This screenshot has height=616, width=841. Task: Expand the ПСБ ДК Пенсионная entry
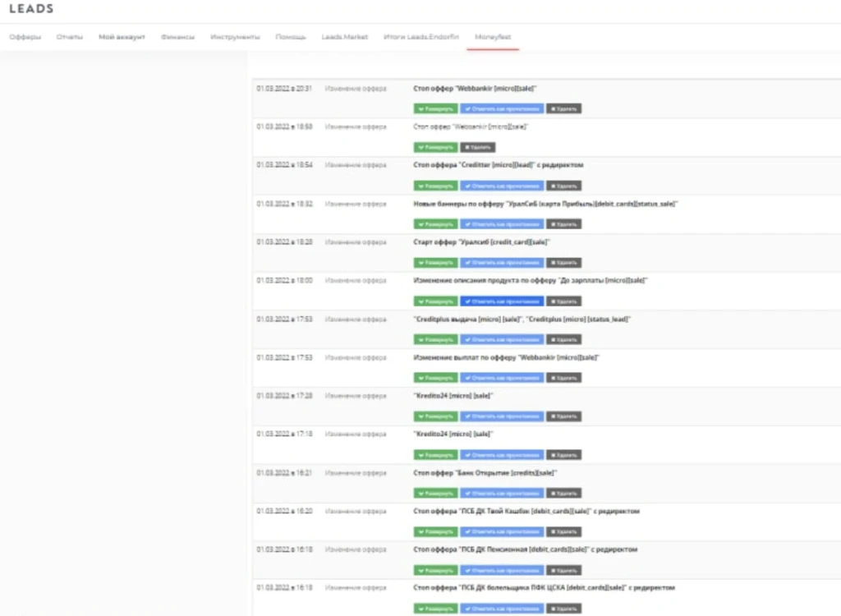435,570
